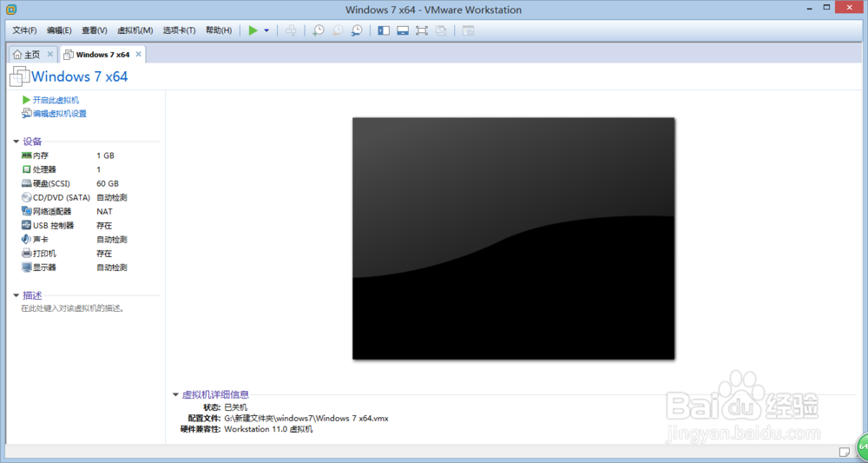Open the 选项卡(T) menu
The height and width of the screenshot is (463, 868).
point(180,30)
